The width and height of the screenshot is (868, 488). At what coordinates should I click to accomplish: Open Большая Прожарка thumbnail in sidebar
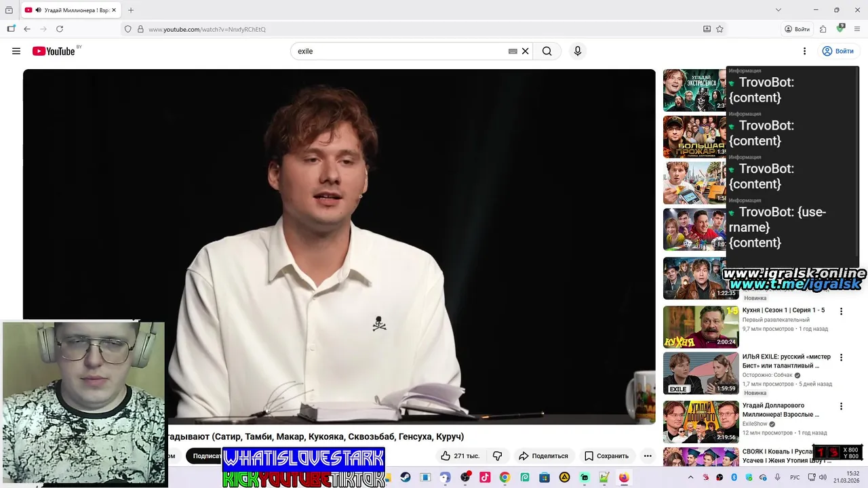pyautogui.click(x=695, y=137)
